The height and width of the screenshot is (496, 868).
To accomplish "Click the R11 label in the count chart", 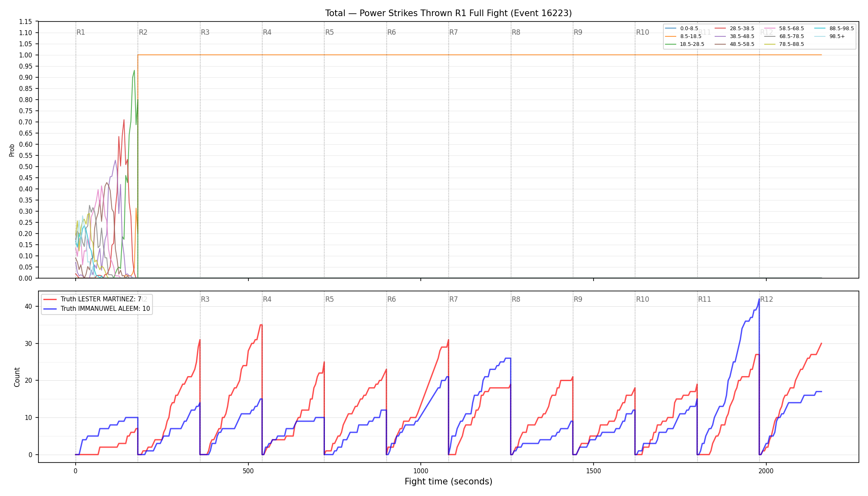I will [705, 299].
